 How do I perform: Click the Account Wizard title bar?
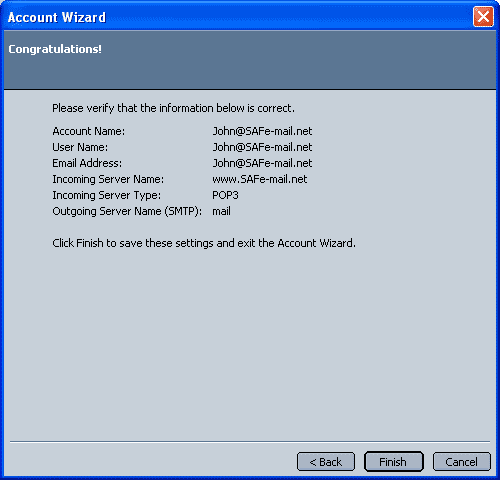pyautogui.click(x=233, y=17)
